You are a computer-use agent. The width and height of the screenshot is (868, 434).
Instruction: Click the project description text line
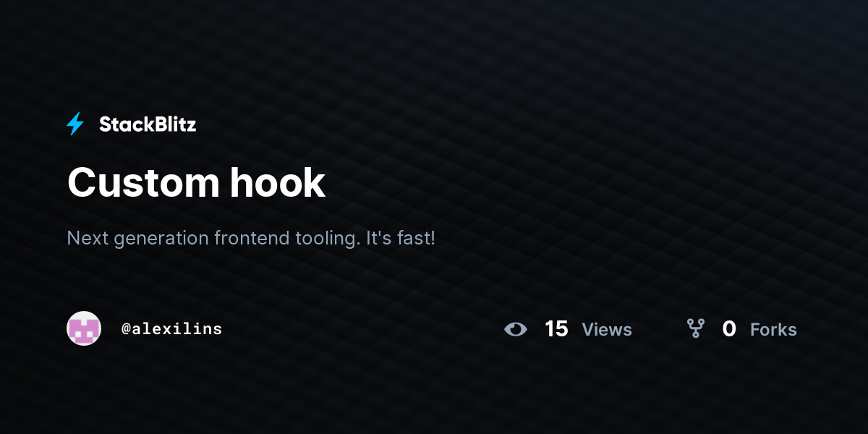[251, 238]
